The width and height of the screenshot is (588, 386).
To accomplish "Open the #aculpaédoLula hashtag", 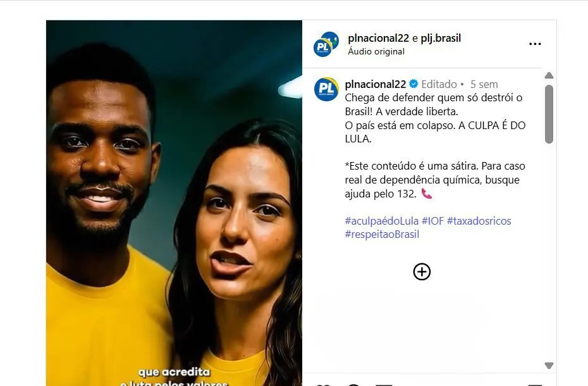I will click(382, 221).
